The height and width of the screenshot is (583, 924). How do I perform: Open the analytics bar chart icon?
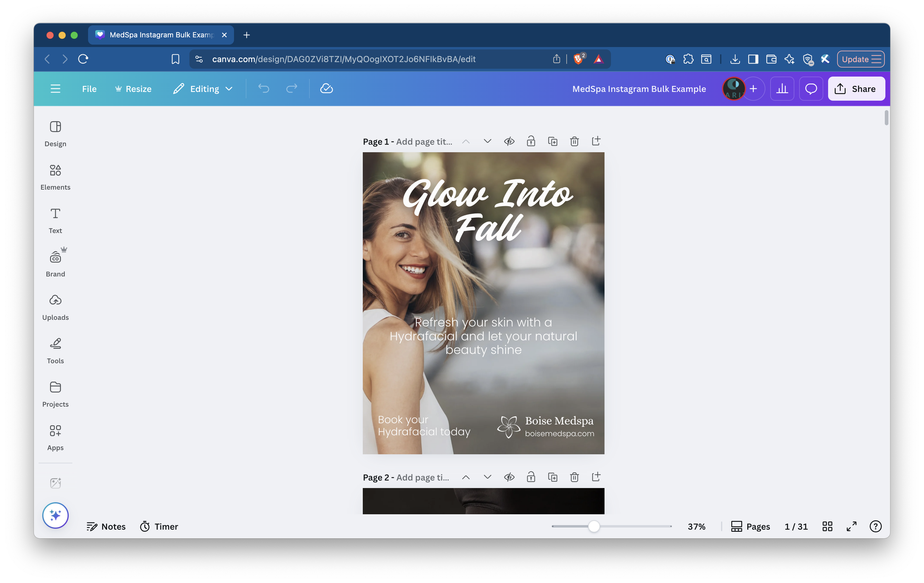pyautogui.click(x=782, y=89)
